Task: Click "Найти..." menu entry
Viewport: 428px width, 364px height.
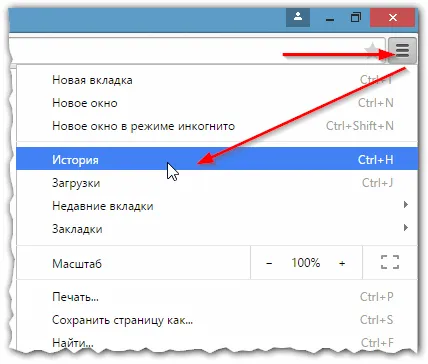Action: 217,343
